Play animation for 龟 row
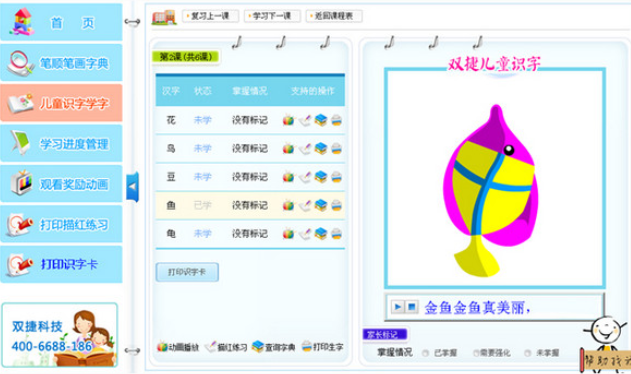Screen dimensions: 631x374 (288, 233)
